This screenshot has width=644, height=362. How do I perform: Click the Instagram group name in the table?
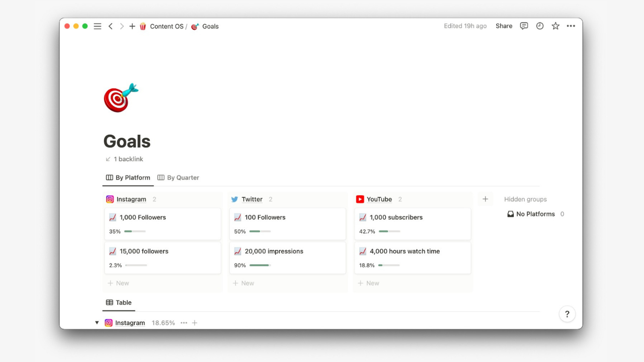pyautogui.click(x=130, y=323)
